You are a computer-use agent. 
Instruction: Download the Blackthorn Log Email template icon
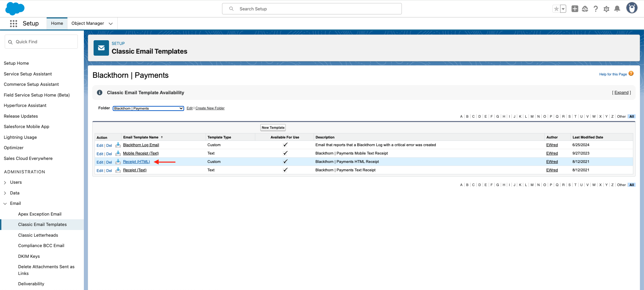(118, 145)
